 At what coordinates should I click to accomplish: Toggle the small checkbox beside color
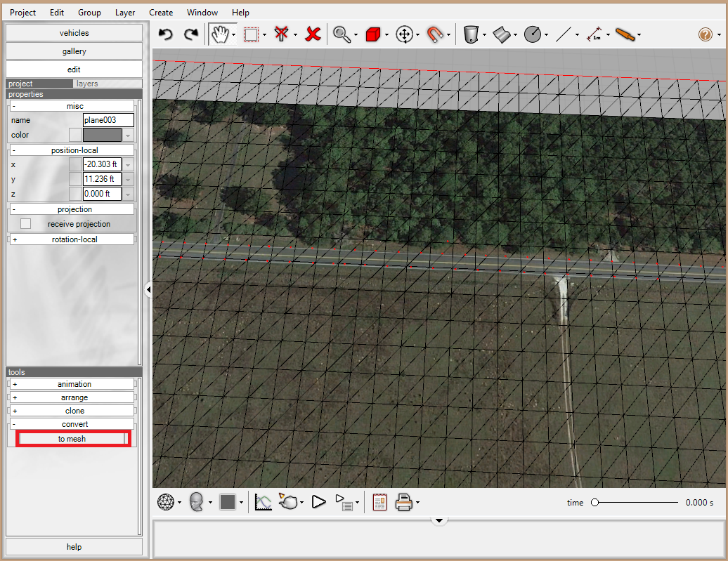(75, 135)
